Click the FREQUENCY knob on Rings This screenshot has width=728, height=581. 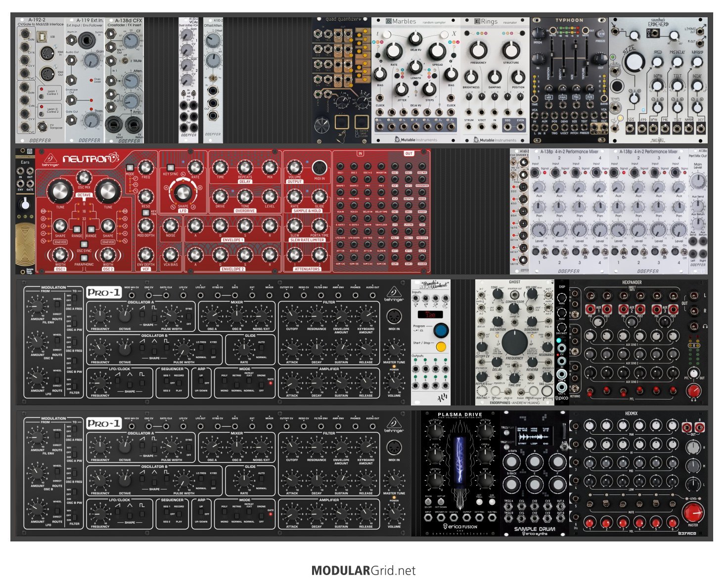[478, 50]
